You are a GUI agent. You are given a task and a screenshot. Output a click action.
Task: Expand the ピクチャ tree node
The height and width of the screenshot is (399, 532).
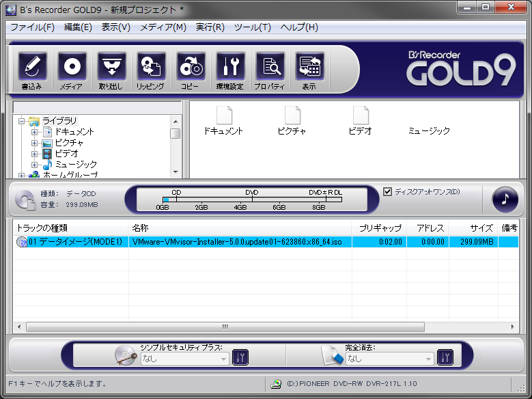(34, 143)
